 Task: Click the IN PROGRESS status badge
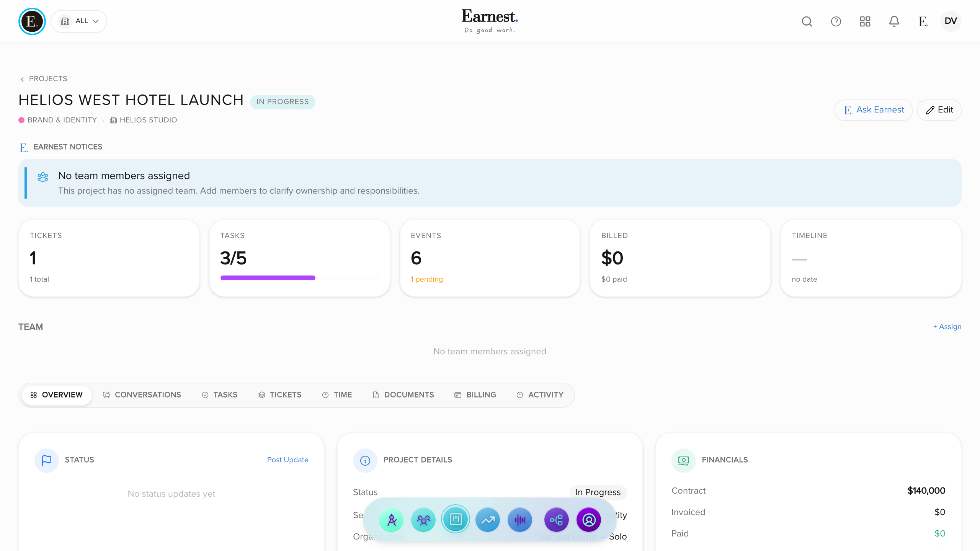[283, 102]
